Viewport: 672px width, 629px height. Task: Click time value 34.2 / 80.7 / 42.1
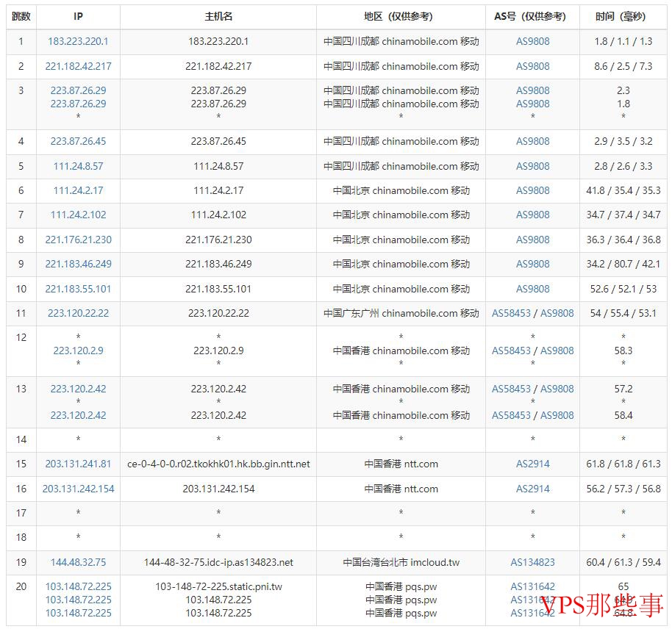(x=623, y=265)
